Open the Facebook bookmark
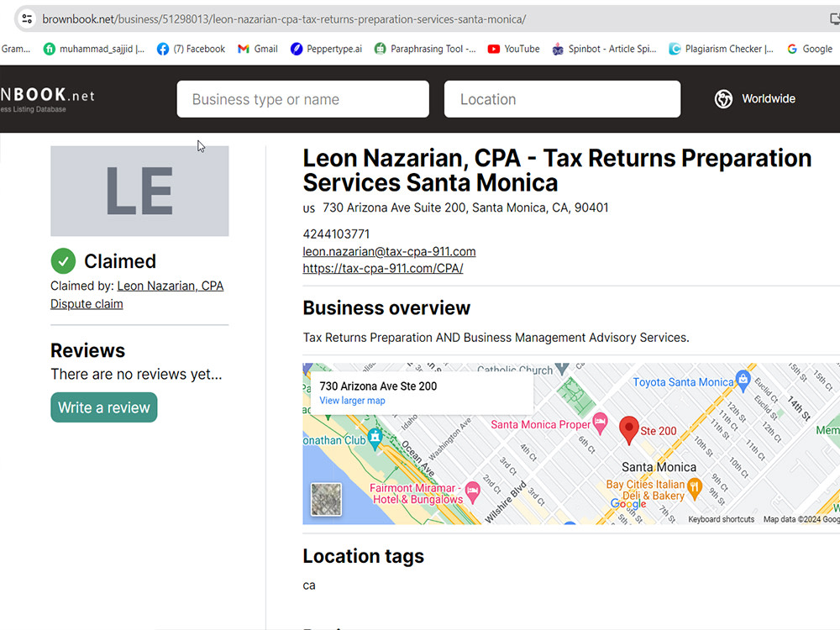Image resolution: width=840 pixels, height=630 pixels. (191, 49)
